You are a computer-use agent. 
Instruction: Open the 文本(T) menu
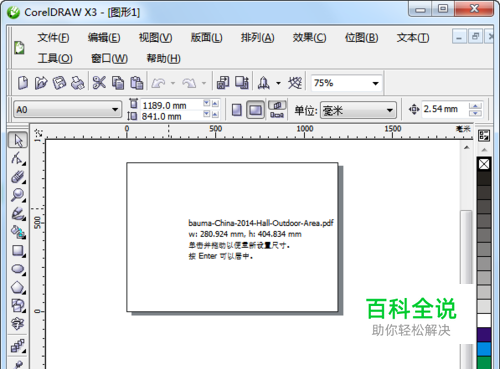413,38
